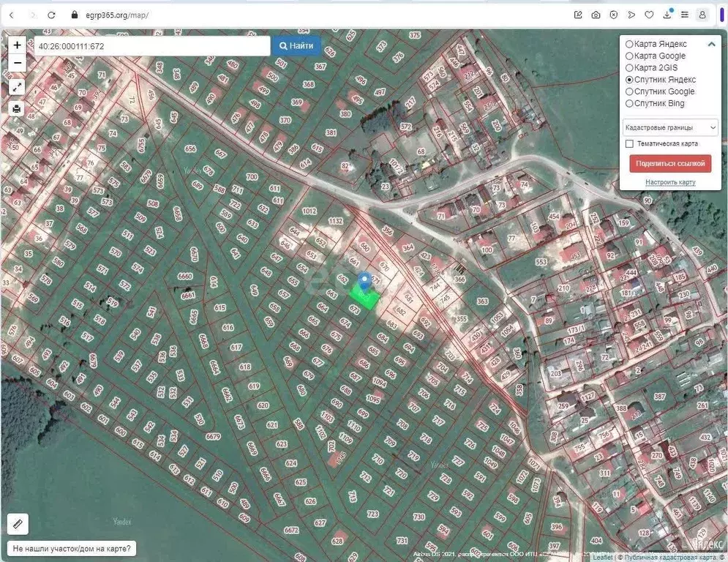Zoom out of the map
Screen dimensions: 728x562
18,64
